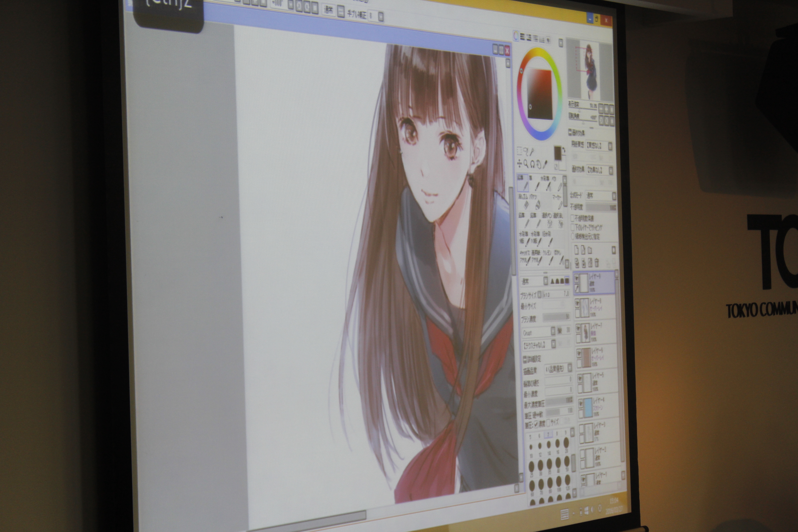Create a new layer folder

(x=590, y=250)
